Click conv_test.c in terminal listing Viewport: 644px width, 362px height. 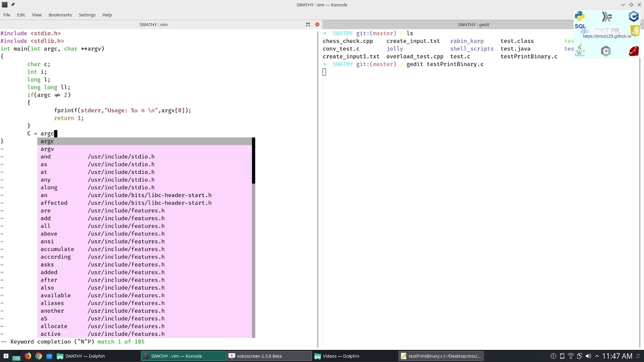[341, 49]
